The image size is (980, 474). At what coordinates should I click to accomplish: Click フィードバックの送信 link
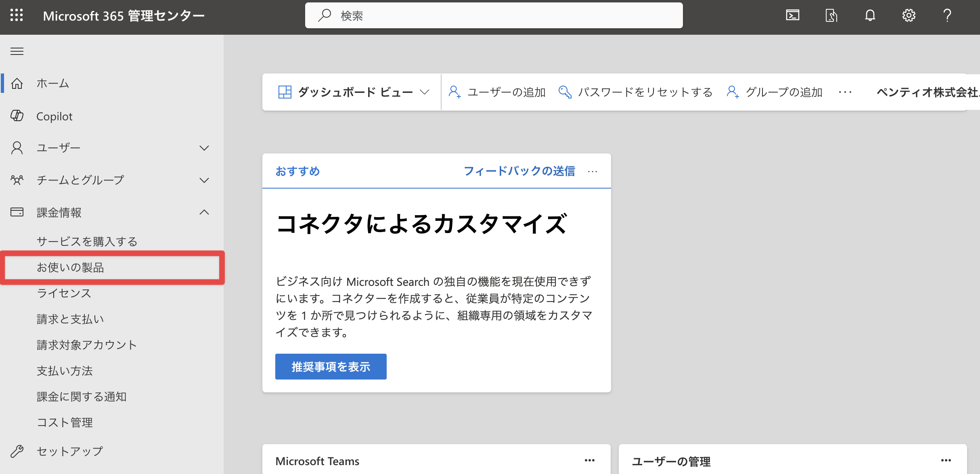(x=519, y=171)
